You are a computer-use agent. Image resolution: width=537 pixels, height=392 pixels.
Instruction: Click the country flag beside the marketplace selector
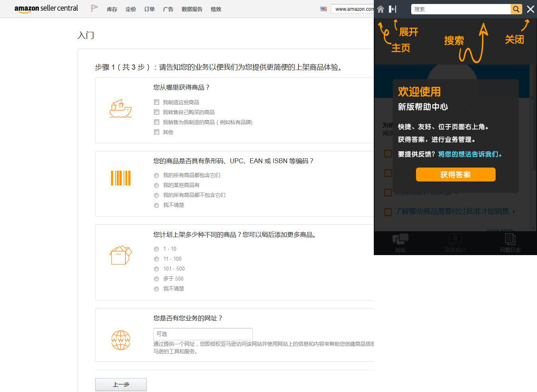pos(324,8)
